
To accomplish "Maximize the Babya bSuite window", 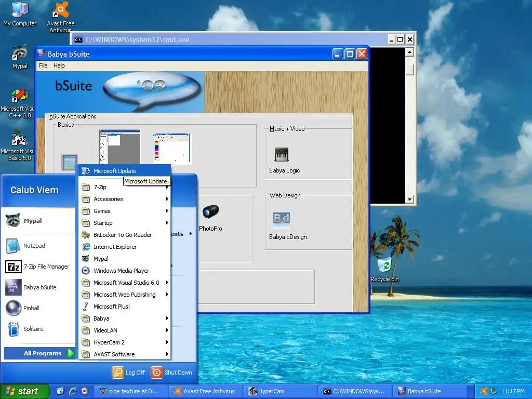I will (350, 54).
